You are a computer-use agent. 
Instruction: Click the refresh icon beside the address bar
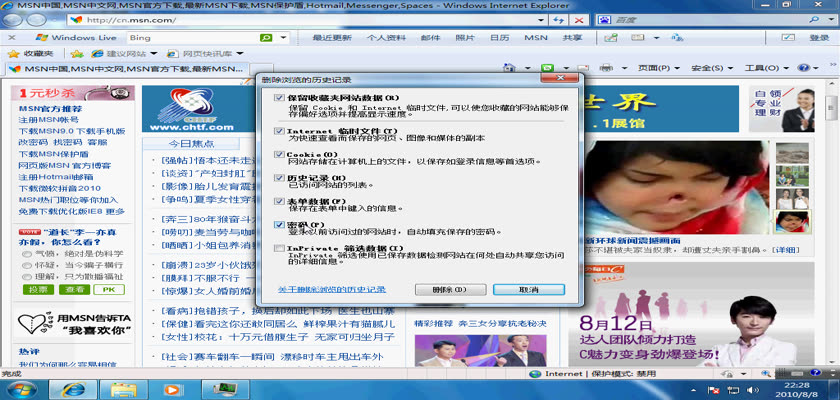tap(556, 20)
